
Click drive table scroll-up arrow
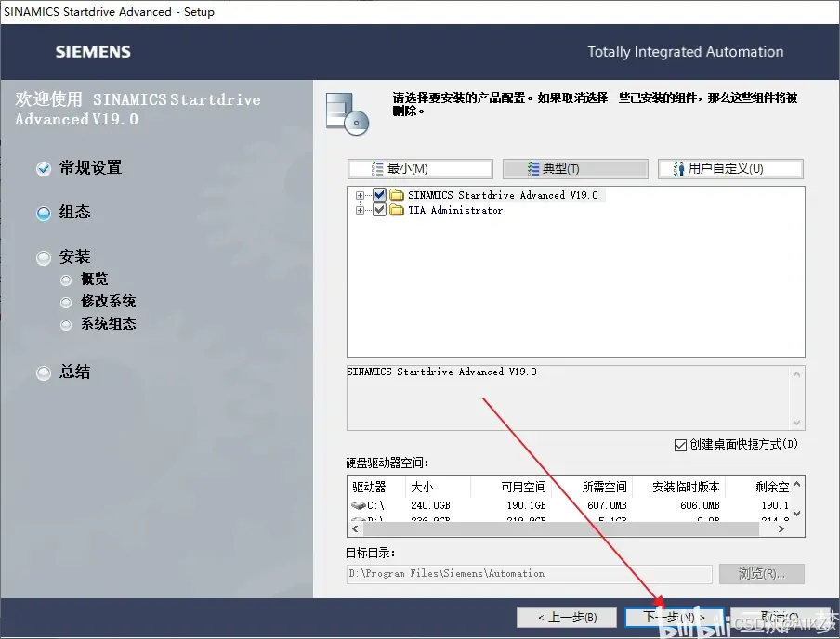pyautogui.click(x=796, y=484)
